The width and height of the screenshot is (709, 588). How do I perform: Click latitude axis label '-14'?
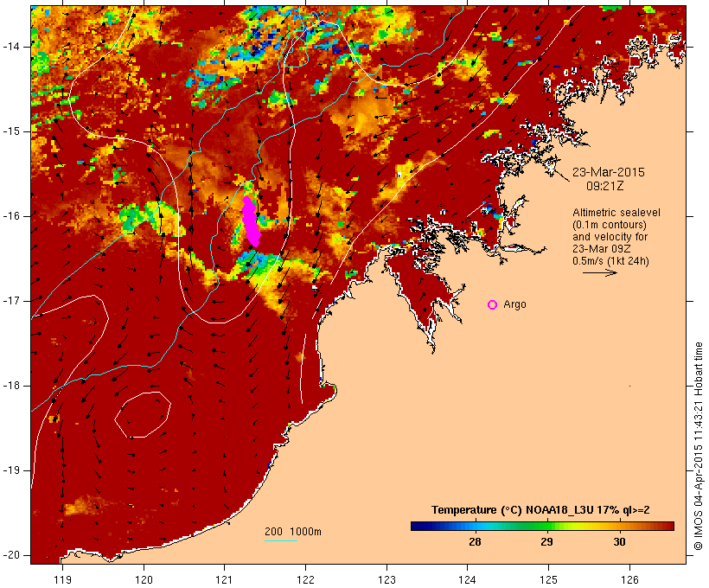click(x=11, y=47)
